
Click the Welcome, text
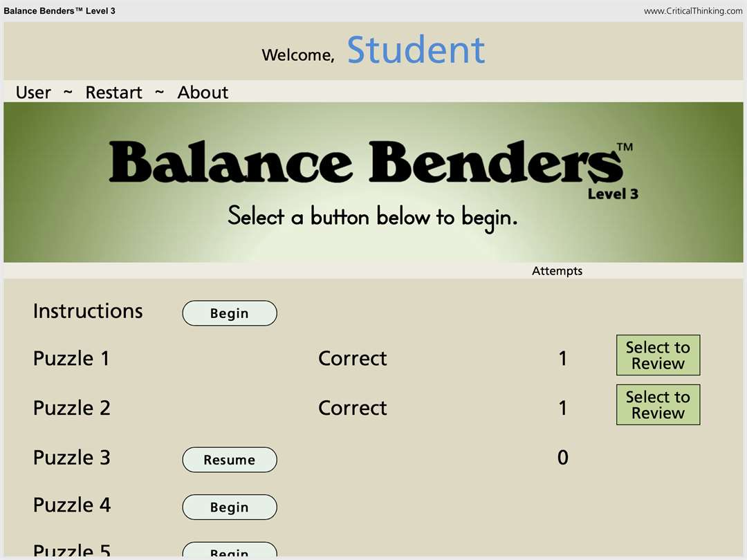click(x=298, y=55)
